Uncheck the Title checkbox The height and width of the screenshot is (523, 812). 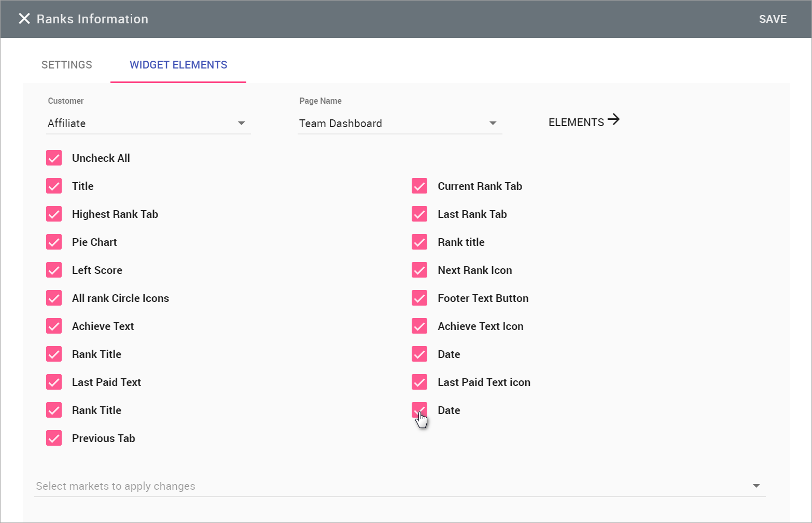[54, 186]
